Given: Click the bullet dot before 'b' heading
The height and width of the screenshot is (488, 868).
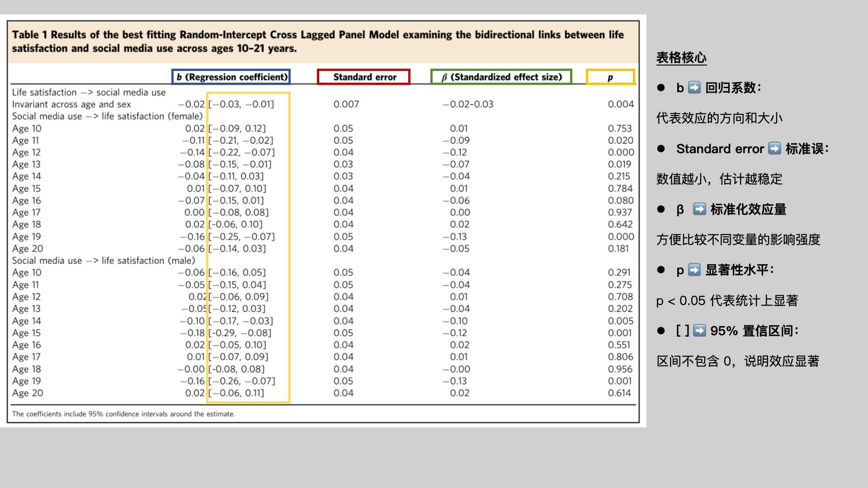Looking at the screenshot, I should [x=661, y=88].
